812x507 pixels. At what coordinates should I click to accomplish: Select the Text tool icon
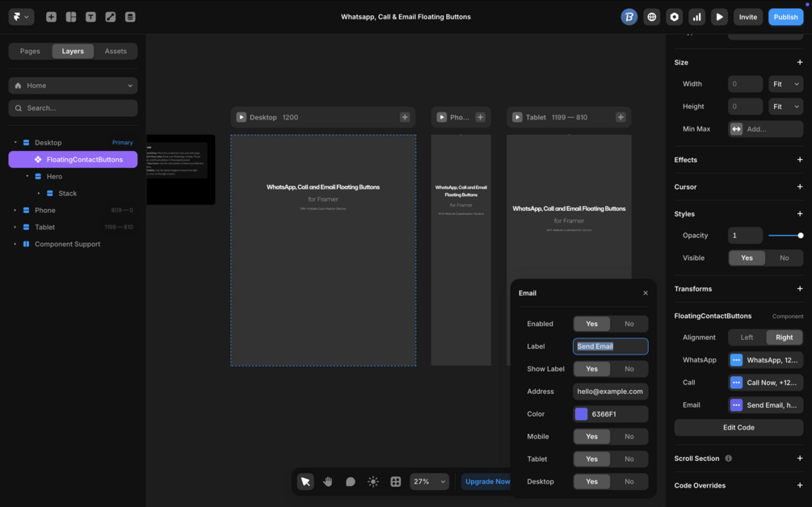[x=90, y=17]
